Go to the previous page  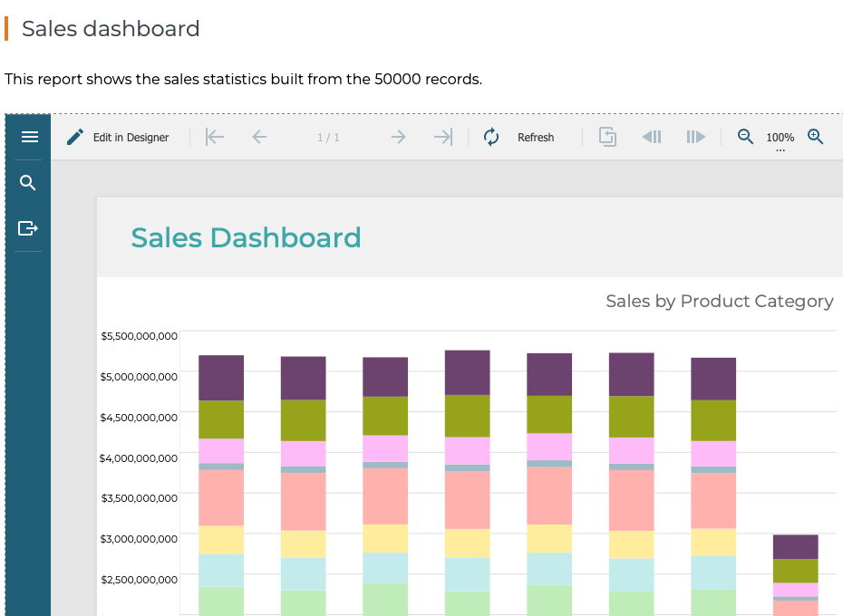click(259, 137)
